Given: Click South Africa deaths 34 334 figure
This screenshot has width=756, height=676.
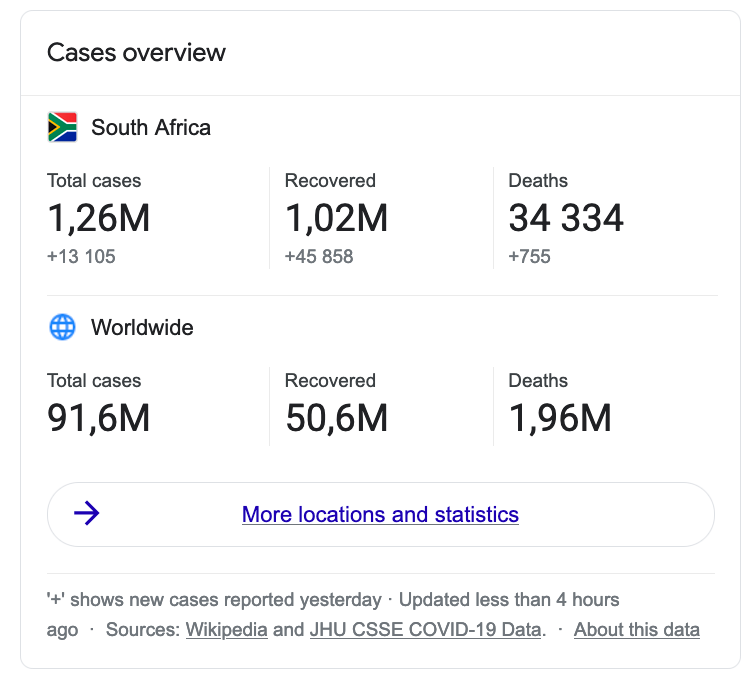Looking at the screenshot, I should click(566, 218).
